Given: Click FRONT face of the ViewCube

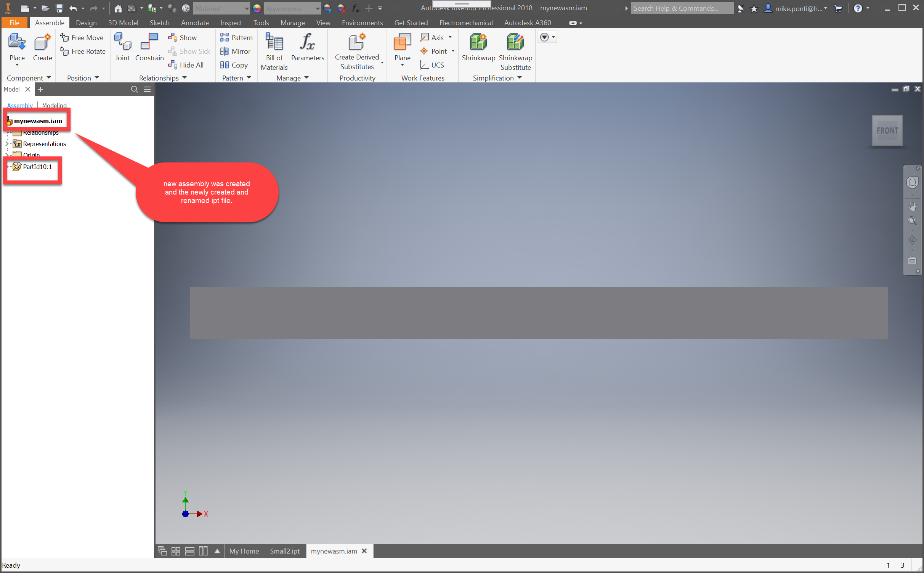Looking at the screenshot, I should [887, 130].
